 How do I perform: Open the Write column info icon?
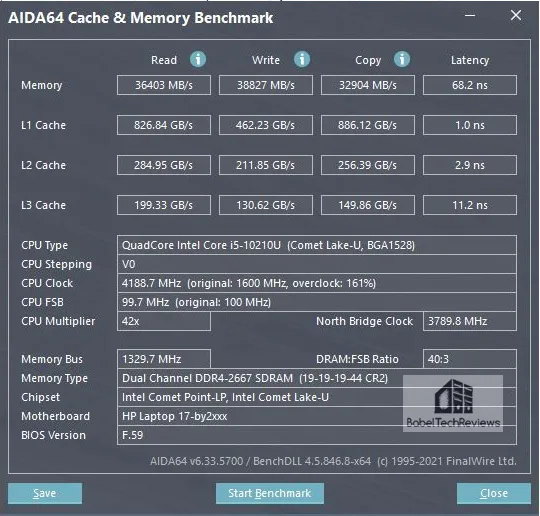coord(302,59)
